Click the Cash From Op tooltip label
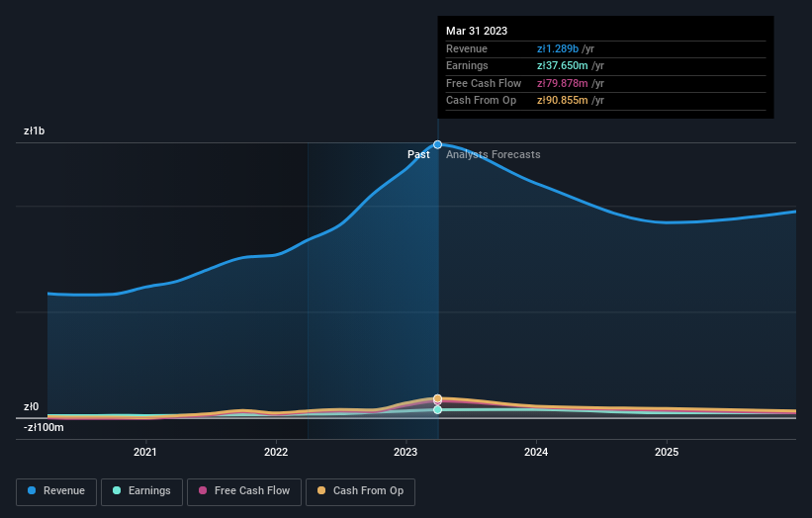 click(x=481, y=101)
